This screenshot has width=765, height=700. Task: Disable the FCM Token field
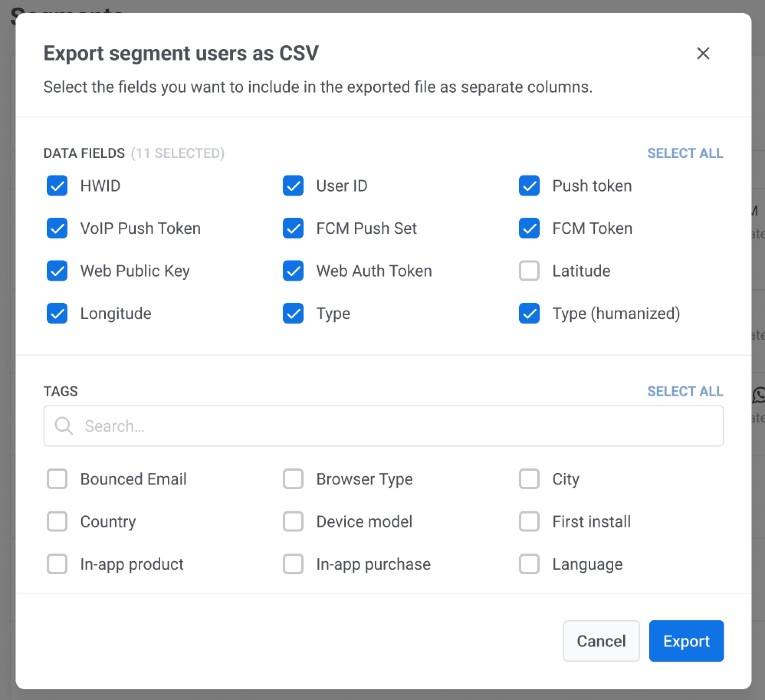point(529,228)
